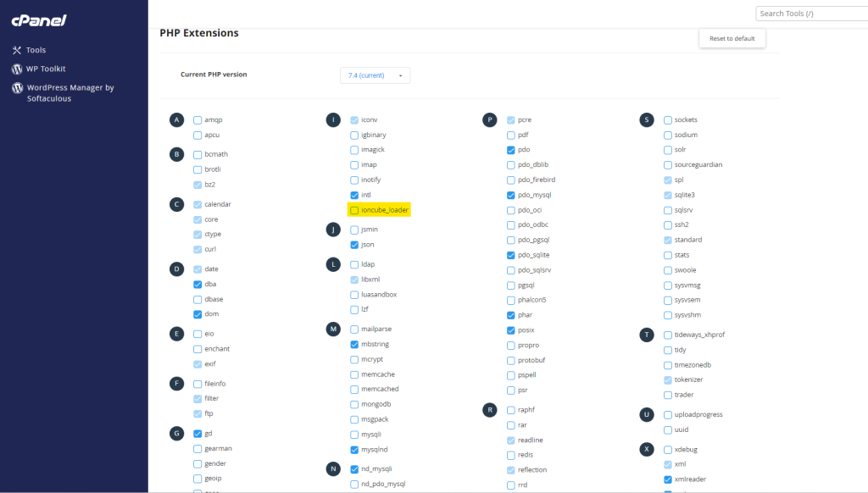Uncheck the gd extension checkbox
Screen dimensions: 868x493
click(198, 434)
